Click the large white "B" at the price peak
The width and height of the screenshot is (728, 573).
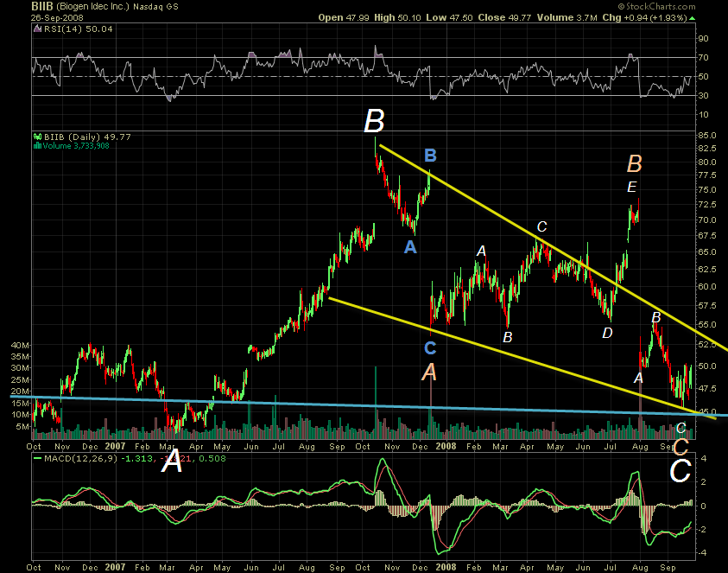(x=374, y=121)
